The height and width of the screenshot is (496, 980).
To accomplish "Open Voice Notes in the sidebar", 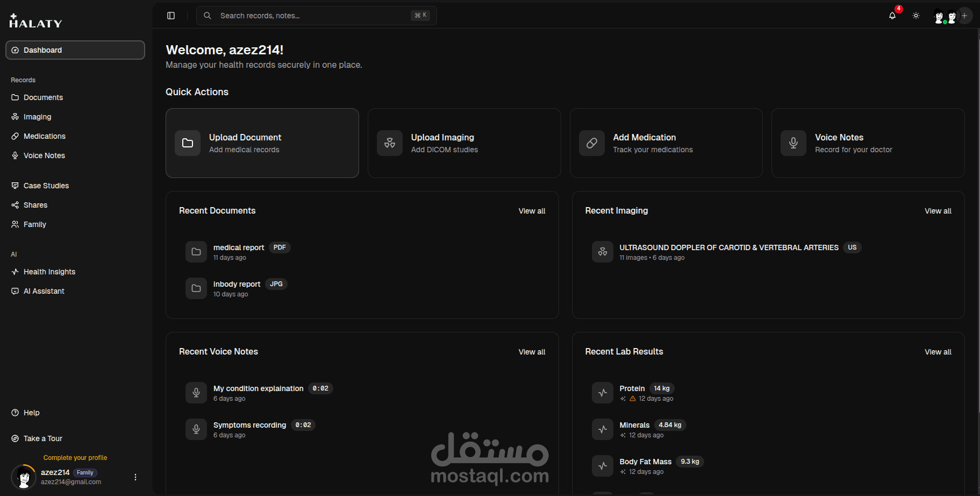I will 75,155.
